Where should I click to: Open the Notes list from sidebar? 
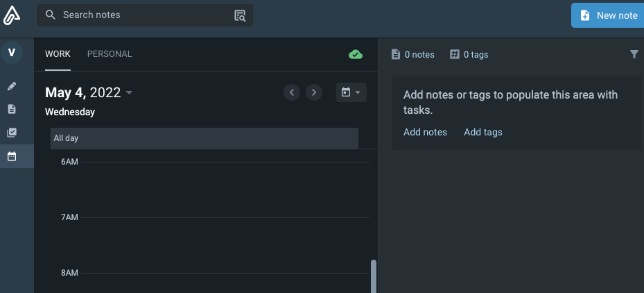12,109
